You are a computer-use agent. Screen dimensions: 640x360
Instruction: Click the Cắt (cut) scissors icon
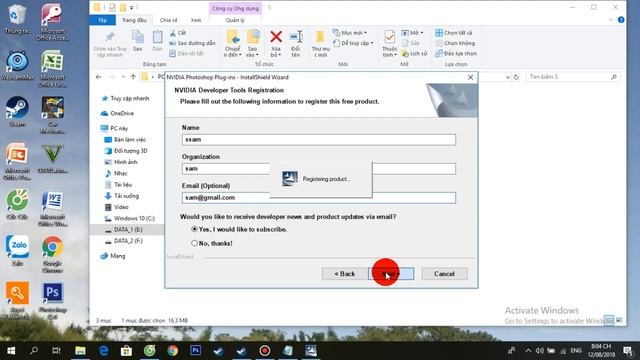click(x=173, y=33)
